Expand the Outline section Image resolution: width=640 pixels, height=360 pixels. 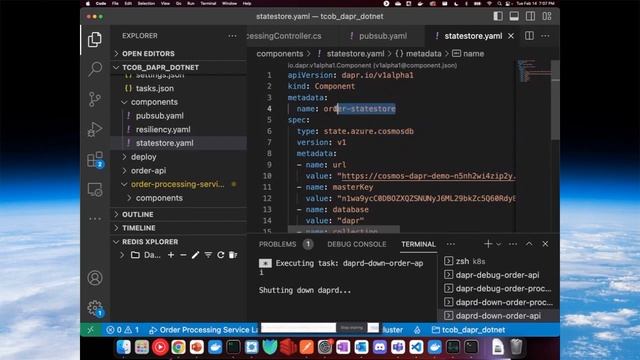179,214
